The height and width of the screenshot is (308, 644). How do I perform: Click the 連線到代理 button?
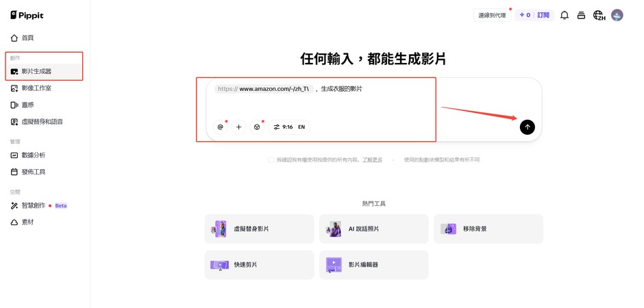coord(492,15)
